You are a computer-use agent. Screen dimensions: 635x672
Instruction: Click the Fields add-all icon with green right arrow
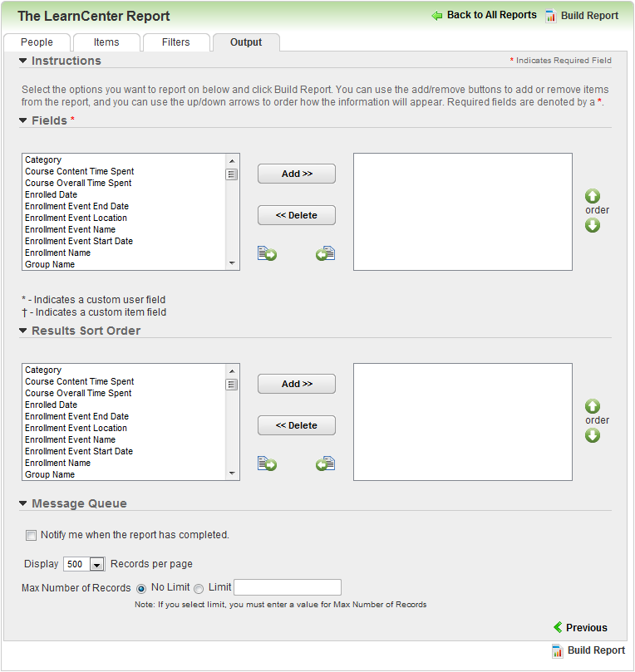(267, 253)
